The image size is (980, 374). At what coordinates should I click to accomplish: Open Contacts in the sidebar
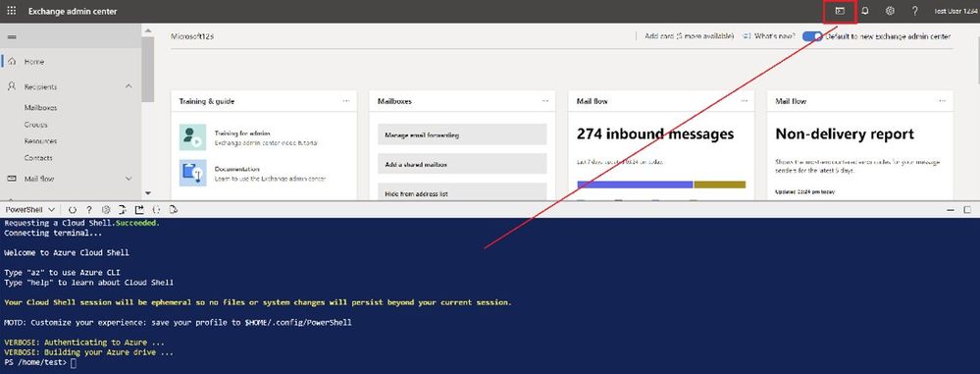(x=38, y=158)
